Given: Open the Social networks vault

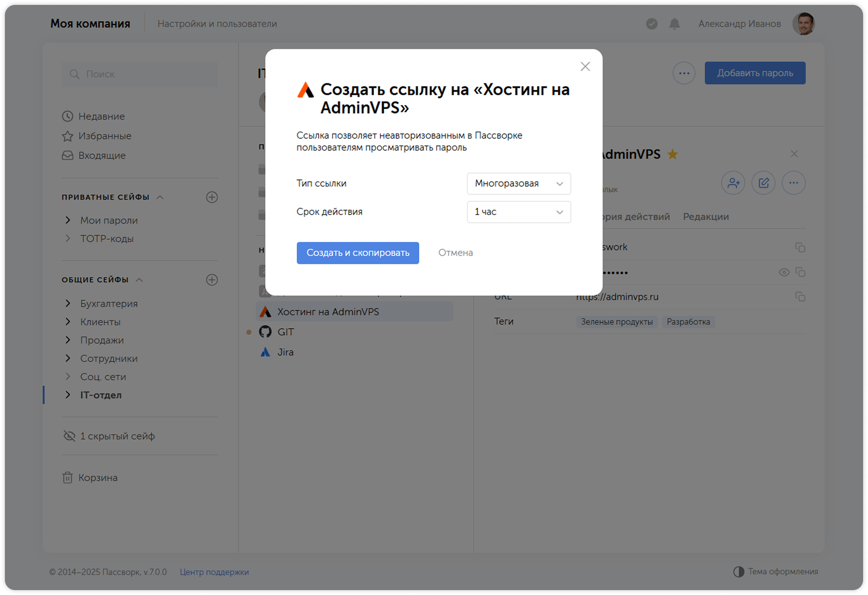Looking at the screenshot, I should 103,377.
